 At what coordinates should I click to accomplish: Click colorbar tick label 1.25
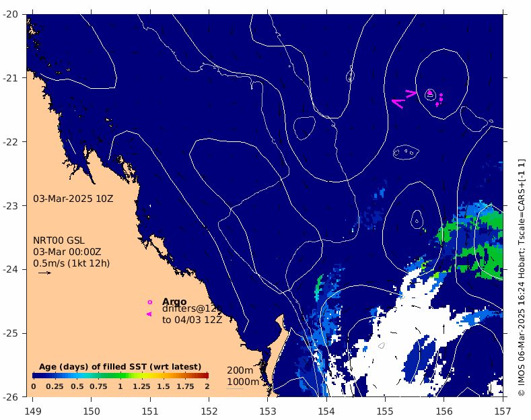click(141, 386)
